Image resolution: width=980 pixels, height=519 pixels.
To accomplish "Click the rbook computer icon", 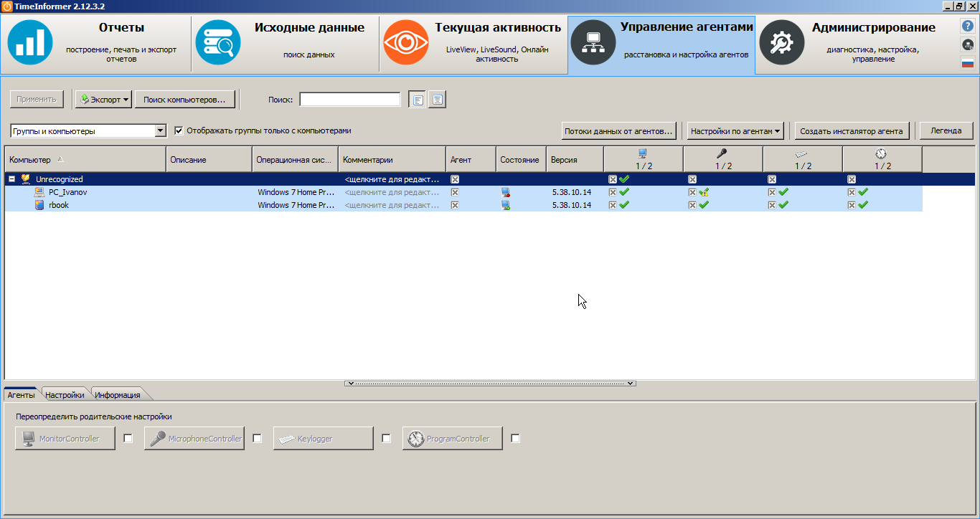I will point(39,205).
